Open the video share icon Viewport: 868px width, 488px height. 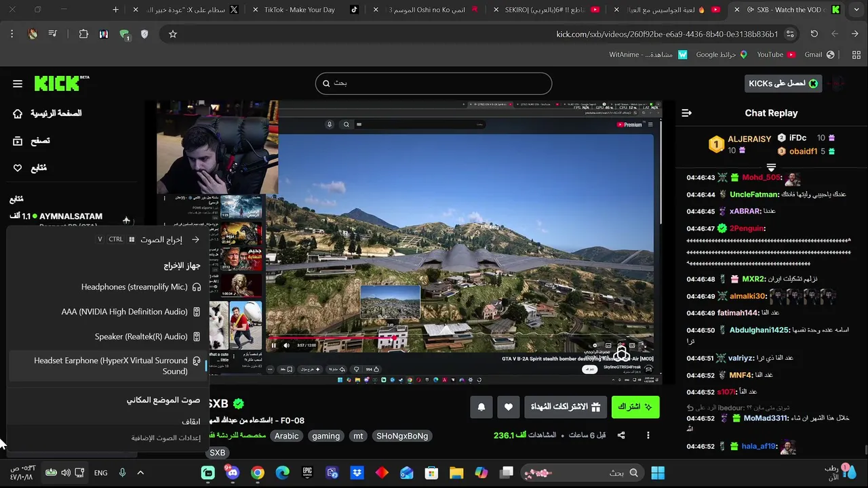[621, 435]
